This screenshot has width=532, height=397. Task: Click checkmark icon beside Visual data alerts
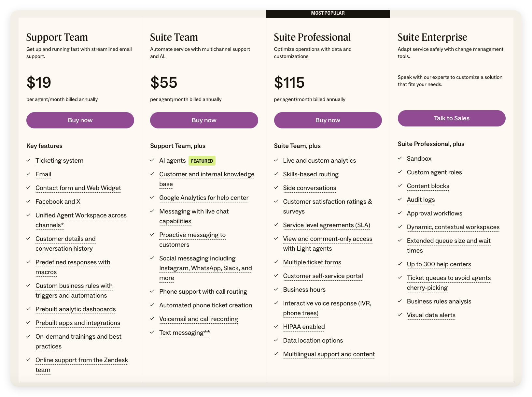click(400, 315)
